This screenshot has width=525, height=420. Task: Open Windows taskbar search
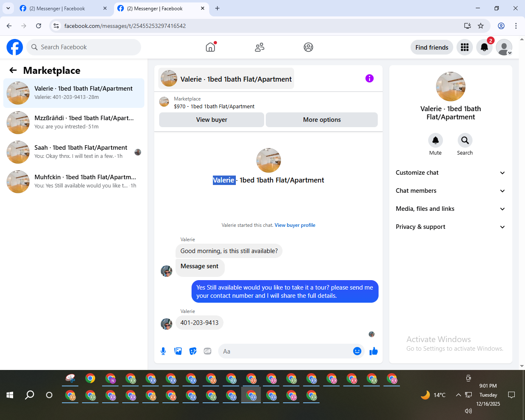[30, 395]
